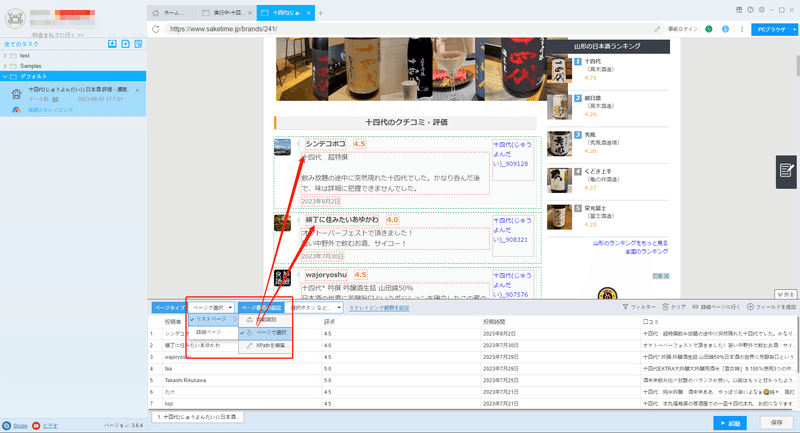Image resolution: width=800 pixels, height=433 pixels.
Task: Click フィールドを追加 add field button
Action: coord(771,307)
